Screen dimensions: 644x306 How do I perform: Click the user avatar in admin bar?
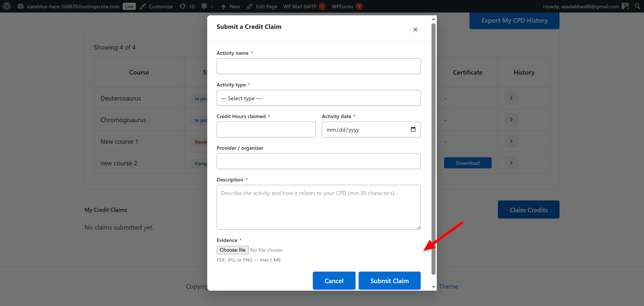[625, 6]
